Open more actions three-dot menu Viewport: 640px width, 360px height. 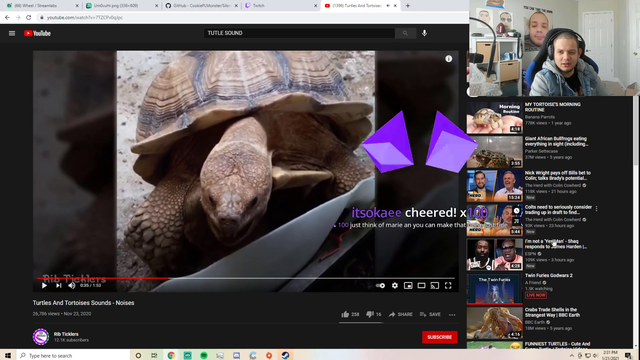coord(452,315)
